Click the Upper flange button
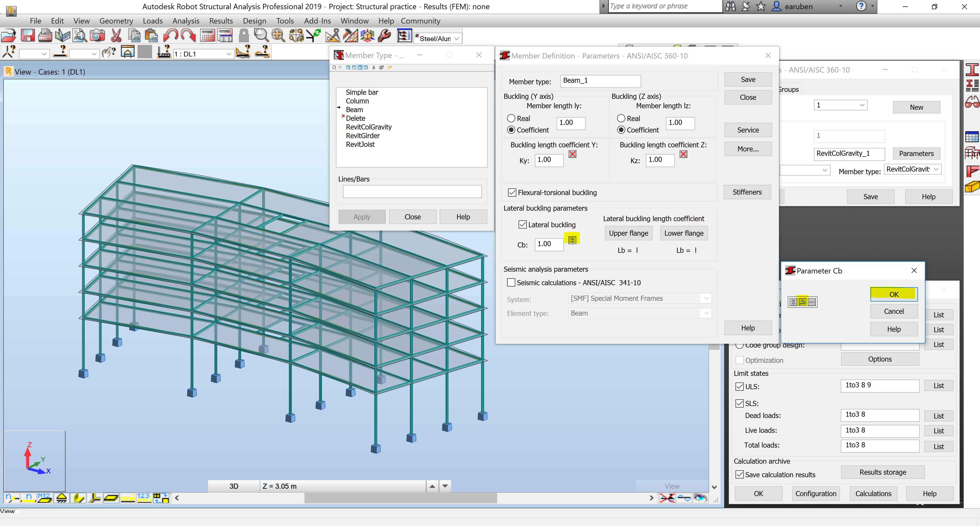Viewport: 980px width, 526px height. pos(629,233)
